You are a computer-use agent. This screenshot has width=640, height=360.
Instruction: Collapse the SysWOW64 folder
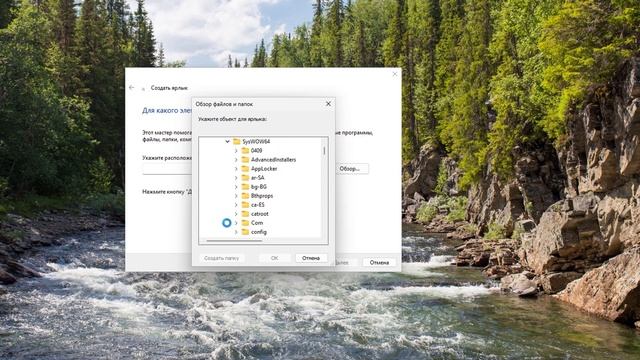227,142
